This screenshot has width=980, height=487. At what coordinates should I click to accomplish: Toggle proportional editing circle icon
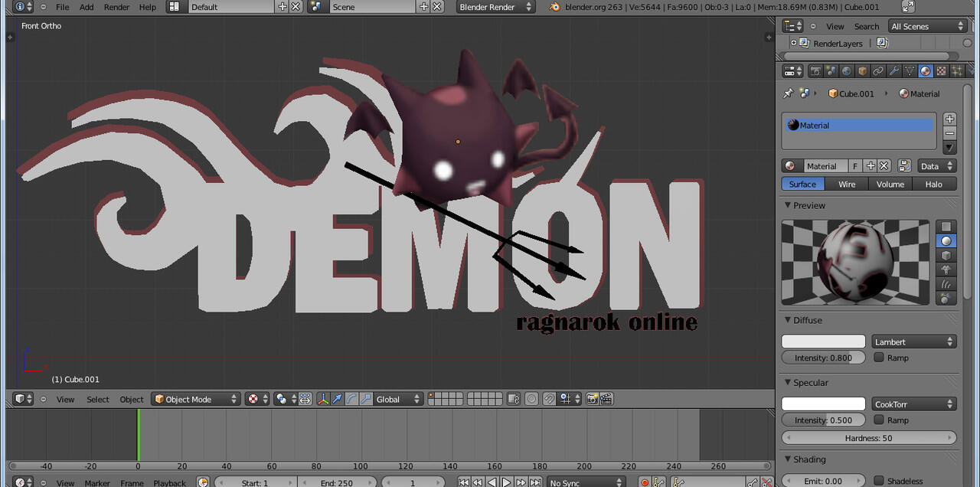click(531, 399)
